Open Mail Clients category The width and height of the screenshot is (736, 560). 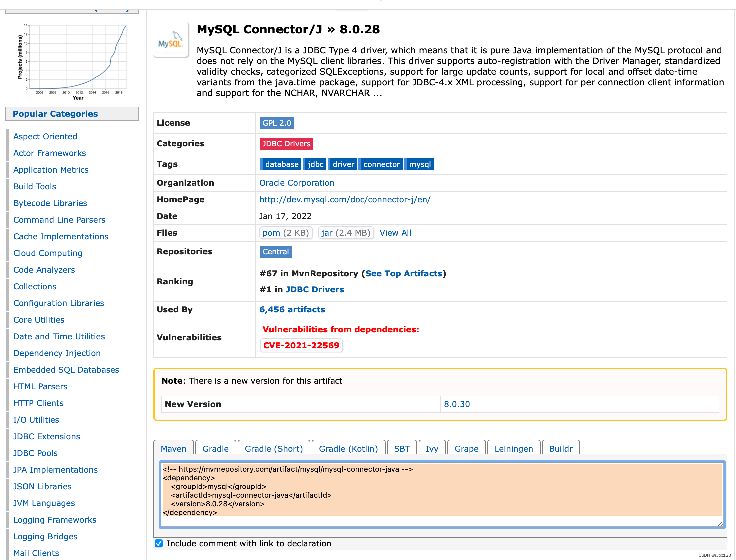tap(36, 553)
